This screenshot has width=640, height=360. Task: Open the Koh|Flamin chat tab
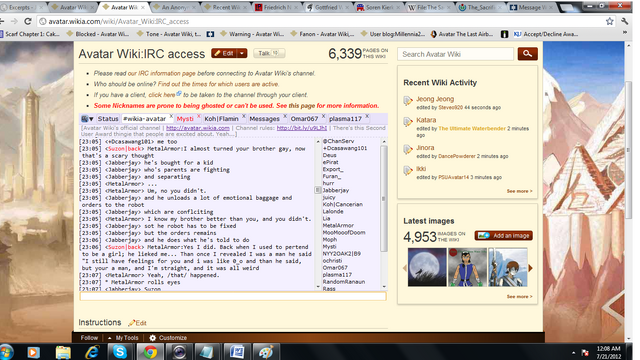click(221, 119)
